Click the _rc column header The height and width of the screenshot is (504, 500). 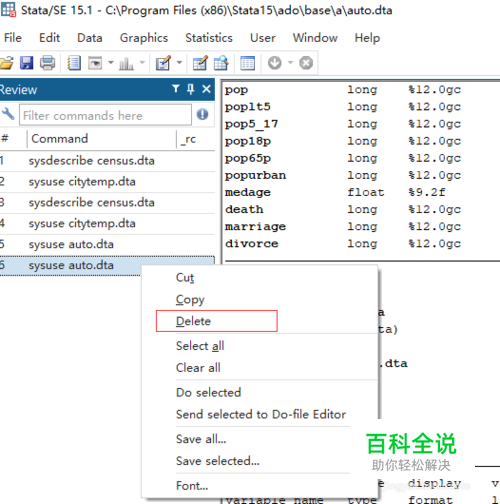[x=195, y=139]
